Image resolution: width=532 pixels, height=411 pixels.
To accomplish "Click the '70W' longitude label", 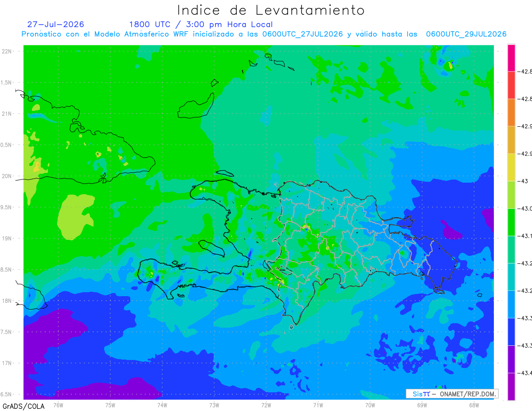I will [370, 404].
